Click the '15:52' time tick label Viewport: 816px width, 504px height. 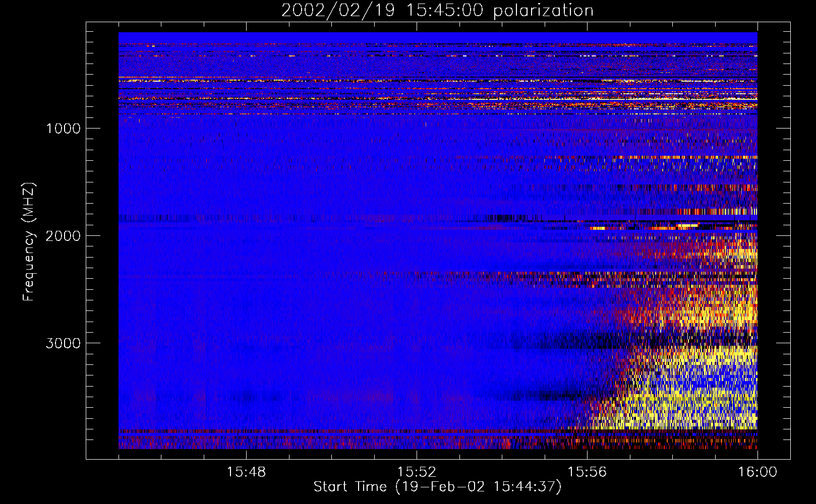417,472
